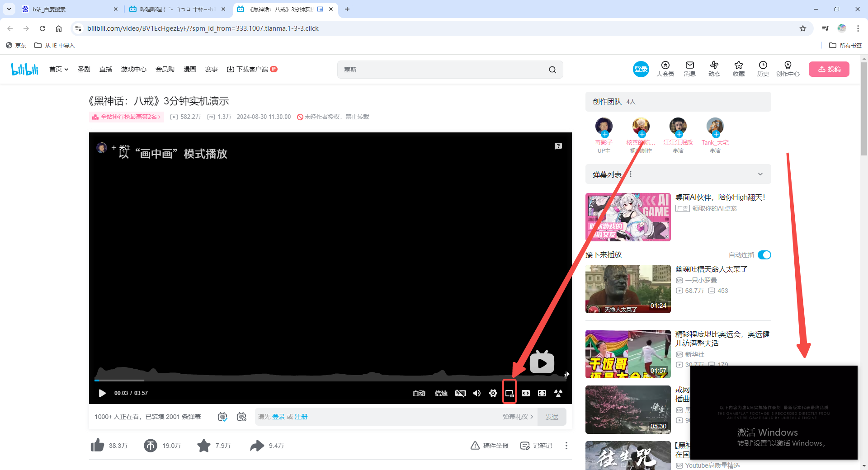Click 下载客户端 download link
The height and width of the screenshot is (470, 868).
point(252,69)
